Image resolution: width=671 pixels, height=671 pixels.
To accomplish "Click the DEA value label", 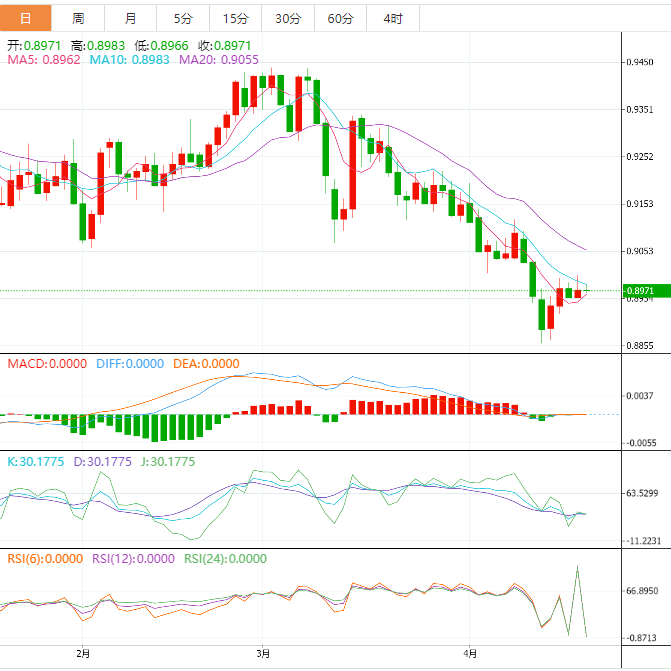I will [206, 364].
